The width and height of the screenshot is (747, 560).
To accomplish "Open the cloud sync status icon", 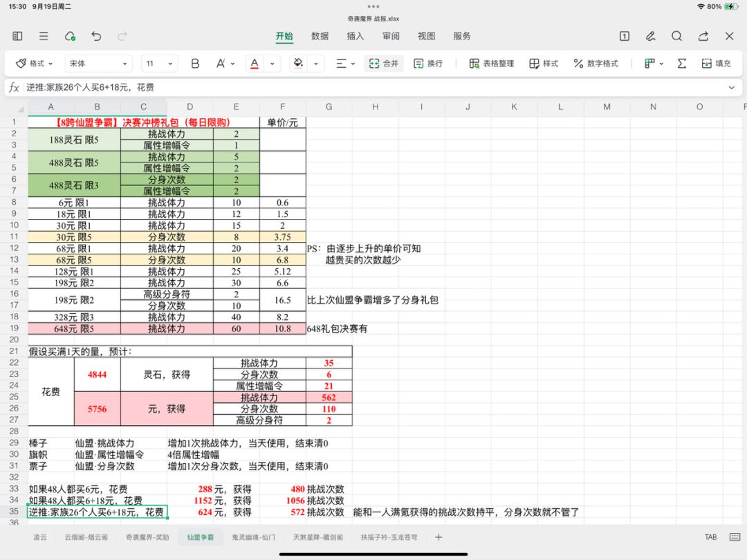I will pyautogui.click(x=70, y=36).
